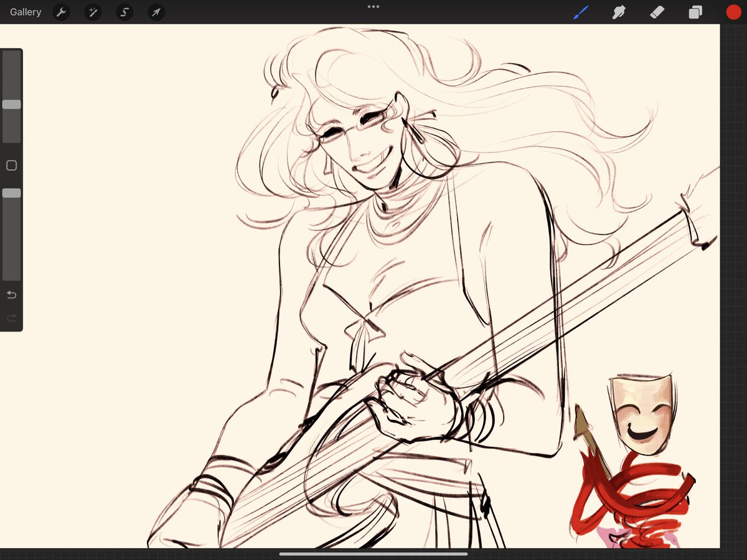The image size is (747, 560).
Task: Open the Adjustments magic wand menu
Action: tap(93, 12)
